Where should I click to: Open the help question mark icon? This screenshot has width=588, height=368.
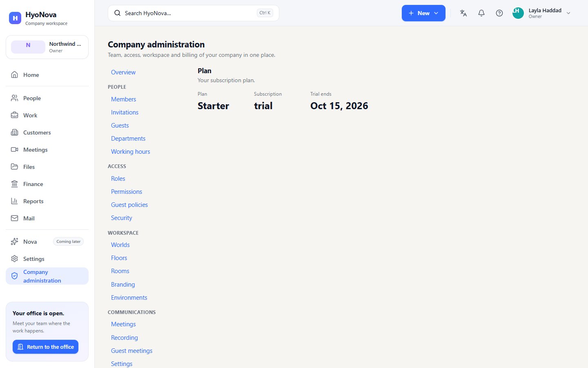pyautogui.click(x=499, y=13)
